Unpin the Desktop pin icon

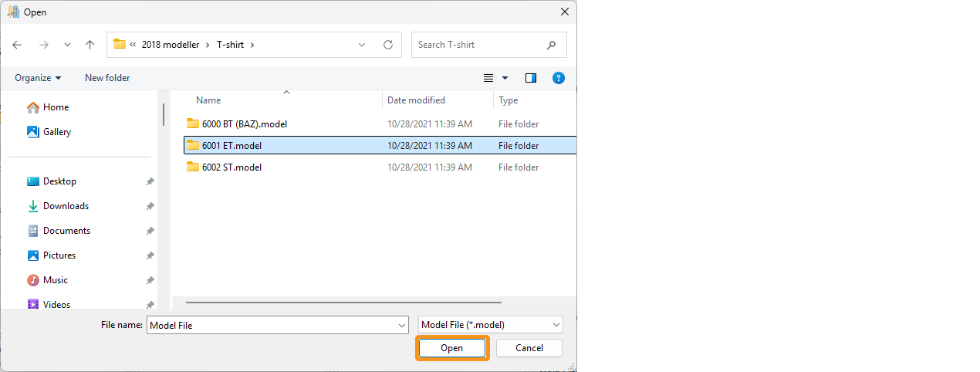point(150,181)
